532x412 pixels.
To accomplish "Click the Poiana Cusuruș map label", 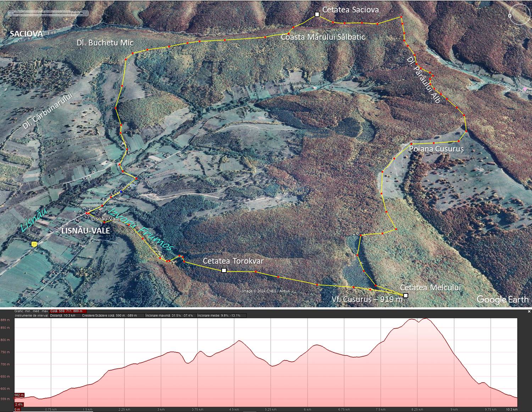I will pos(436,149).
